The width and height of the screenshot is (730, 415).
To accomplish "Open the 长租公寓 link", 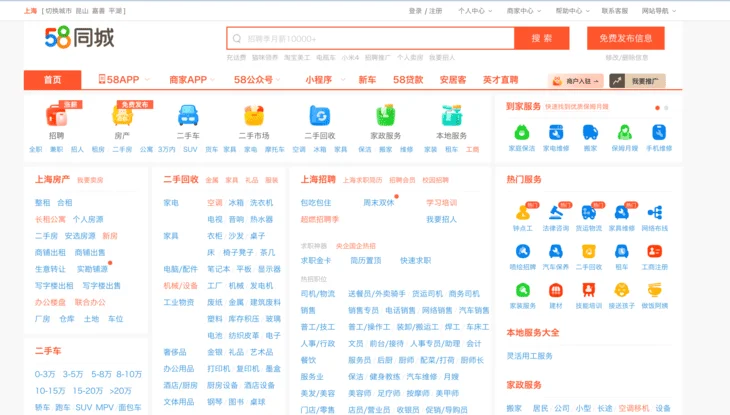I will (x=50, y=219).
